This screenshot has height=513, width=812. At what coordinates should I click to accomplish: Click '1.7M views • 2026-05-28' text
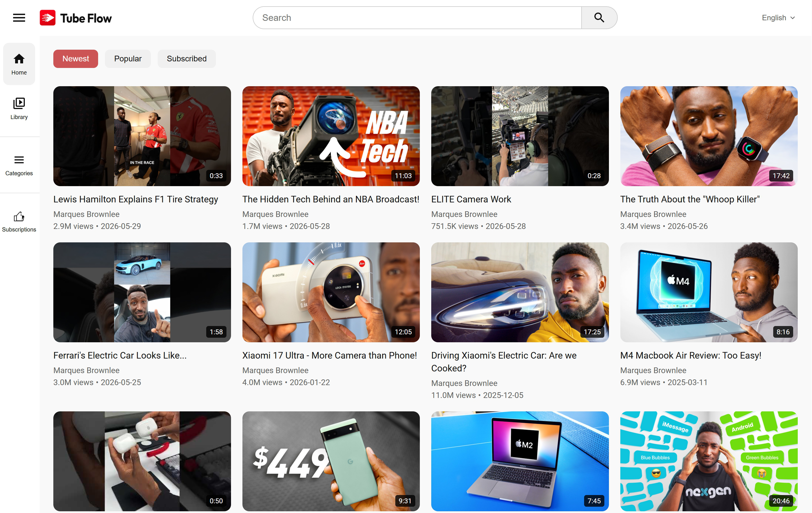tap(286, 226)
